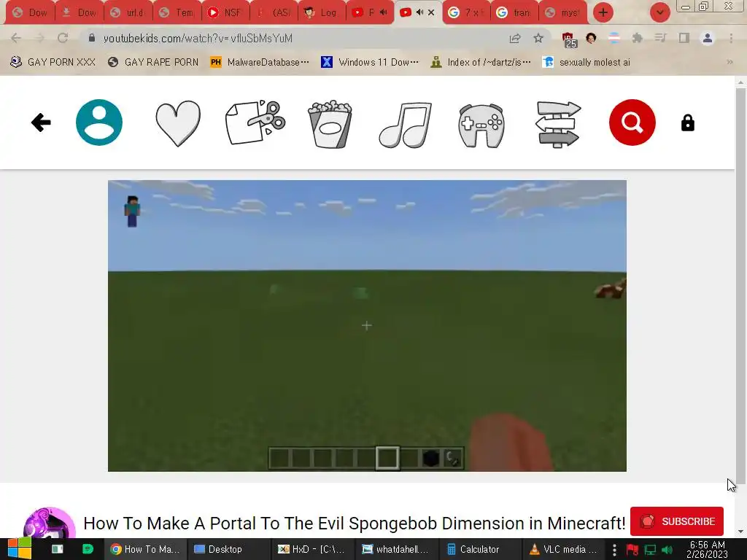
Task: Click the browser back arrow
Action: 16,38
